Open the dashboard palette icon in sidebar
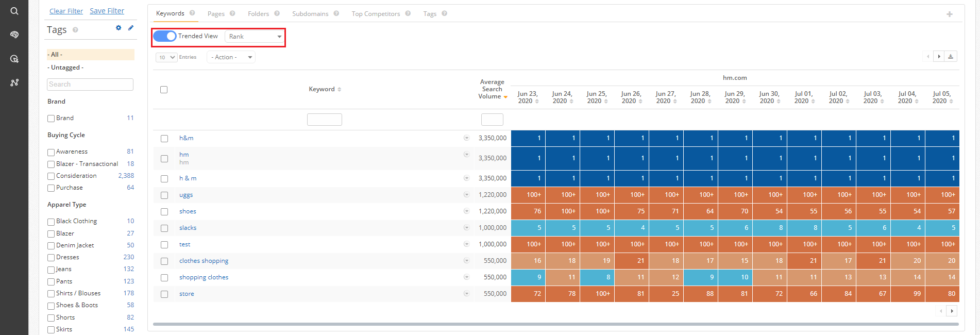980x335 pixels. 14,35
